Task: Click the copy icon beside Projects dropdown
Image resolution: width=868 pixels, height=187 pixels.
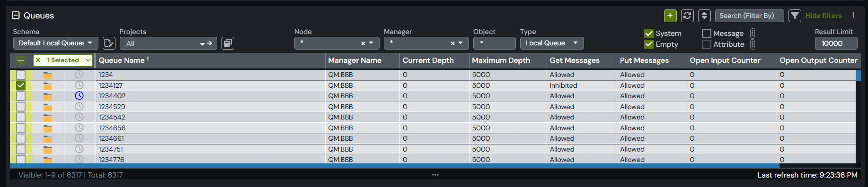Action: 228,43
